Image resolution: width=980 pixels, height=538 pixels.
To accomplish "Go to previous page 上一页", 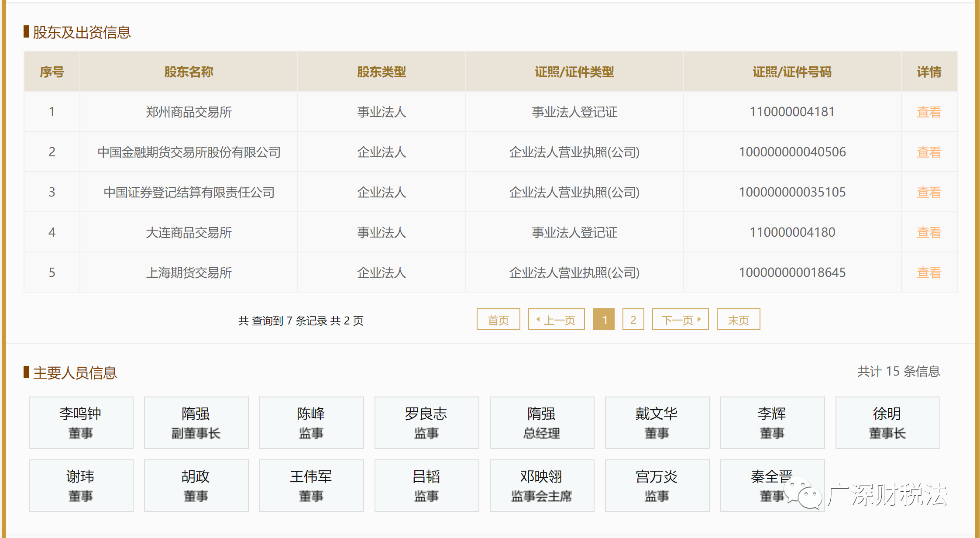I will [x=556, y=320].
